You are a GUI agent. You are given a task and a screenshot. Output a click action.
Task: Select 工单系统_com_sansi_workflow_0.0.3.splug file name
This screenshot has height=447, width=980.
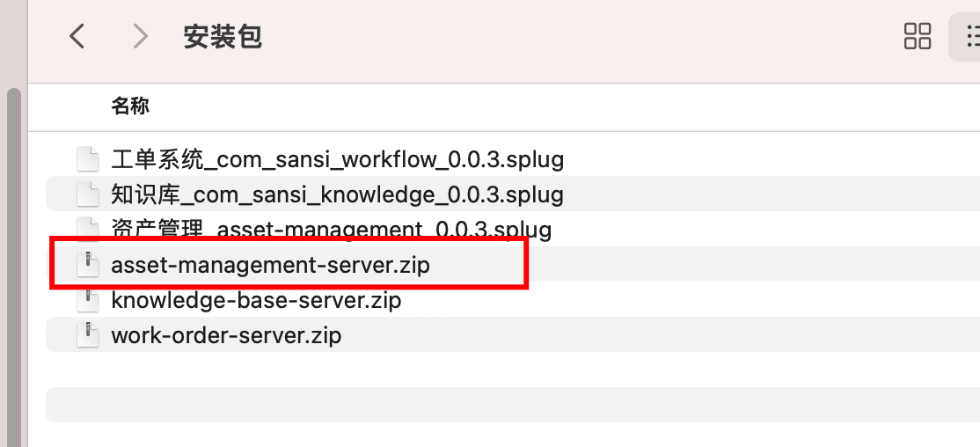click(338, 160)
